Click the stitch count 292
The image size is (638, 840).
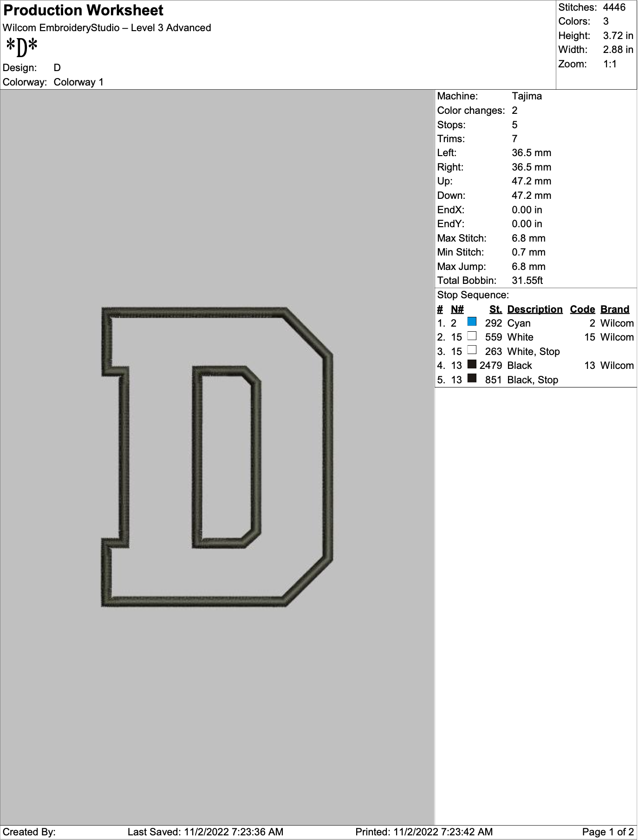494,323
